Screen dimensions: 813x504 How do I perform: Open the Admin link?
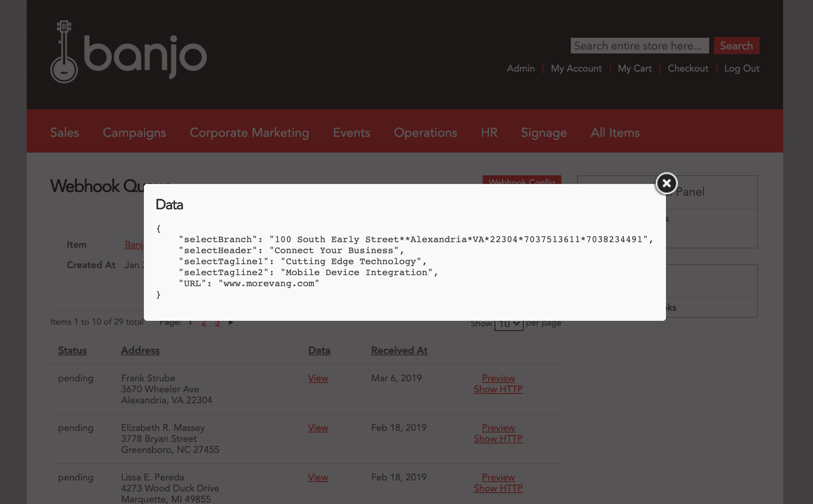[x=521, y=68]
